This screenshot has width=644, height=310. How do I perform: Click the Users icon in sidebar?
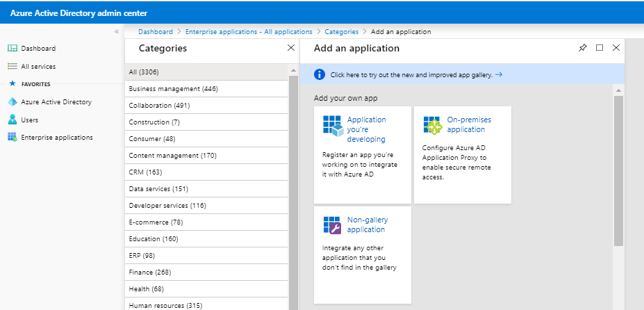pyautogui.click(x=12, y=120)
